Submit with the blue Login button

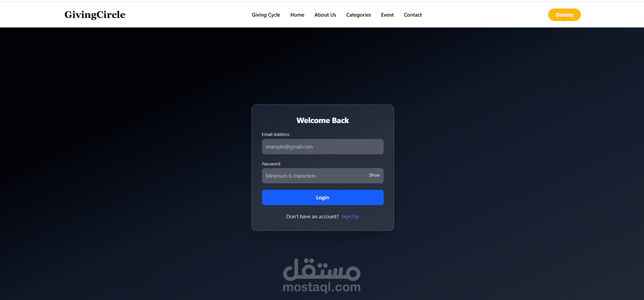pos(323,197)
